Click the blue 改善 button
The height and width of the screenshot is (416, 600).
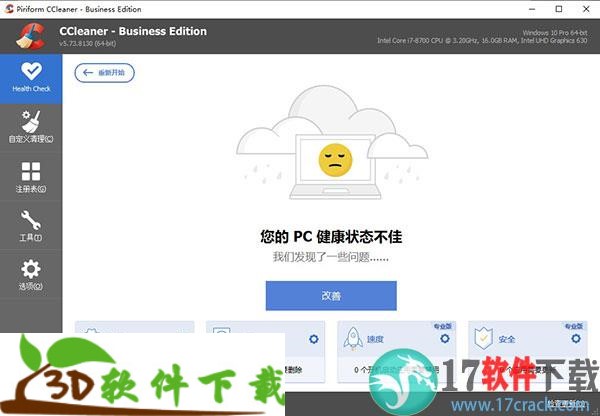pyautogui.click(x=331, y=295)
